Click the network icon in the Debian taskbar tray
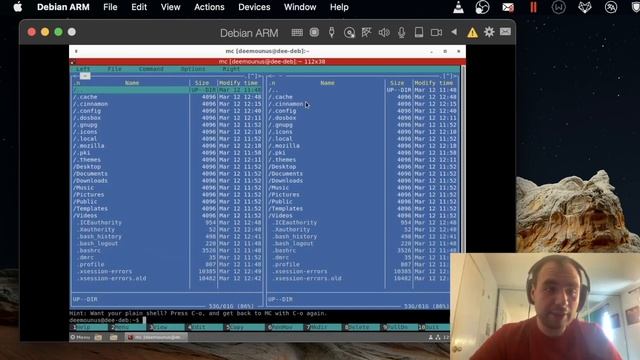The width and height of the screenshot is (640, 360). tap(438, 337)
